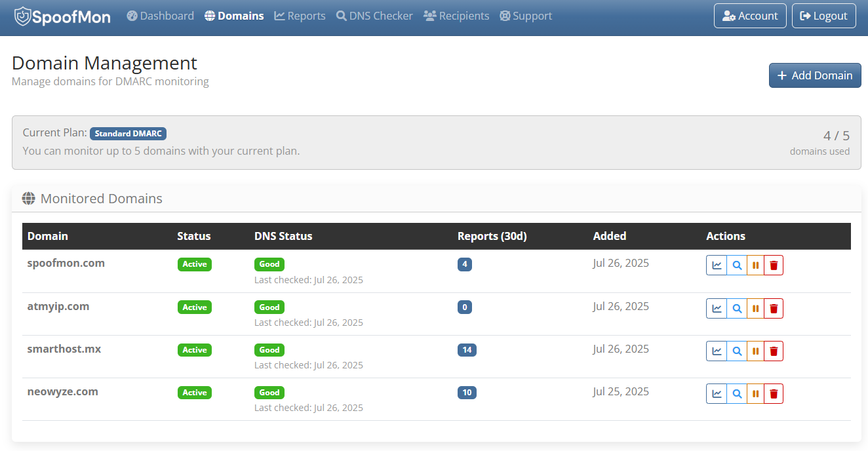Run a DNS check on atmyip.com
Image resolution: width=868 pixels, height=451 pixels.
736,308
